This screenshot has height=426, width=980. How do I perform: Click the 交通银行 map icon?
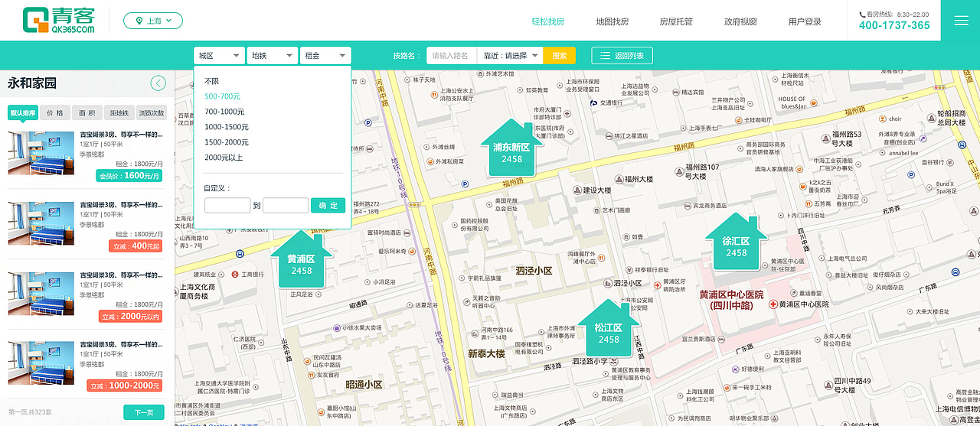point(593,102)
